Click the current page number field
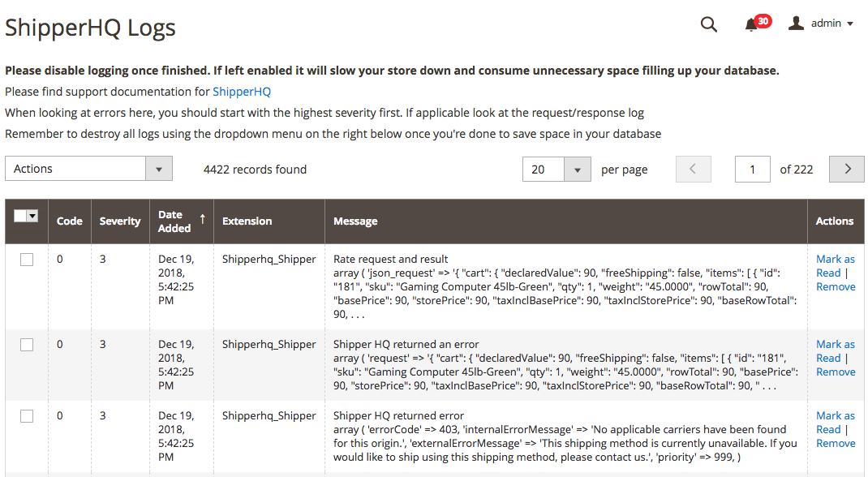Viewport: 868px width, 477px height. pos(752,169)
